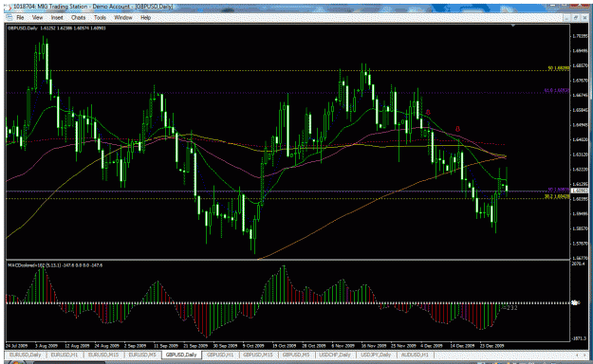Select the yellow 38.2 Fibonacci level label
The image size is (593, 364).
click(557, 196)
